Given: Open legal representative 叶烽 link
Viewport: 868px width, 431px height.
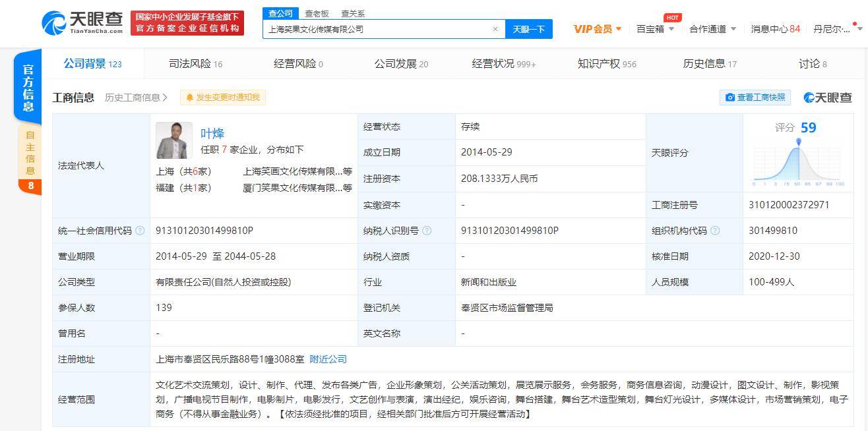Looking at the screenshot, I should coord(212,134).
